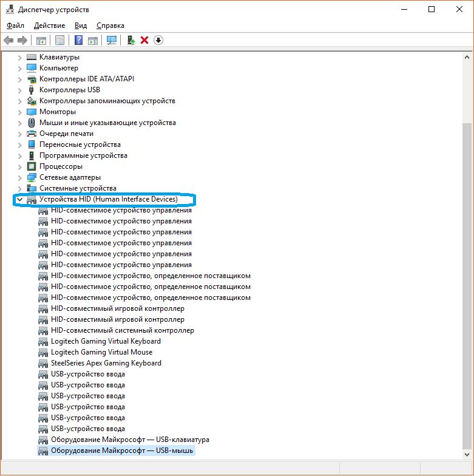The image size is (474, 476).
Task: Click the Back arrow in toolbar
Action: (8, 40)
